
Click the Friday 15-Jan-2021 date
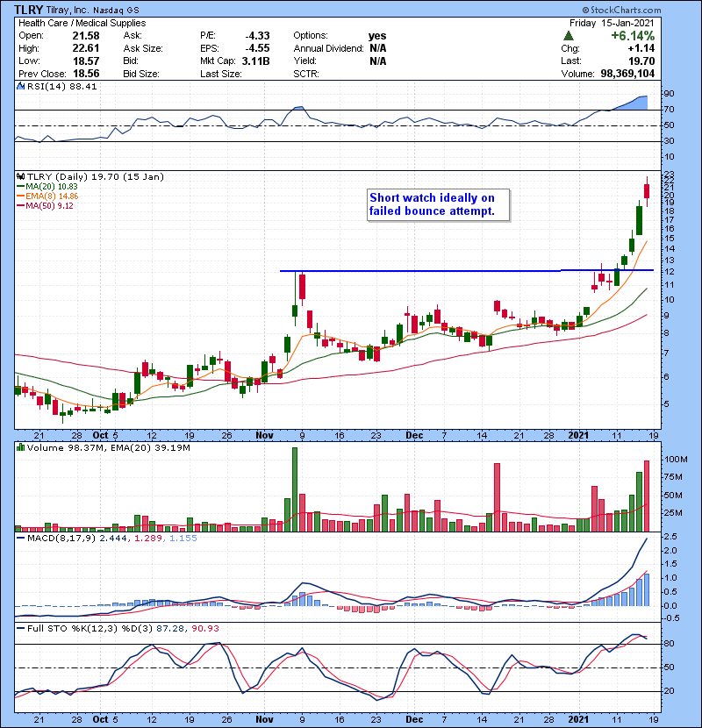612,23
